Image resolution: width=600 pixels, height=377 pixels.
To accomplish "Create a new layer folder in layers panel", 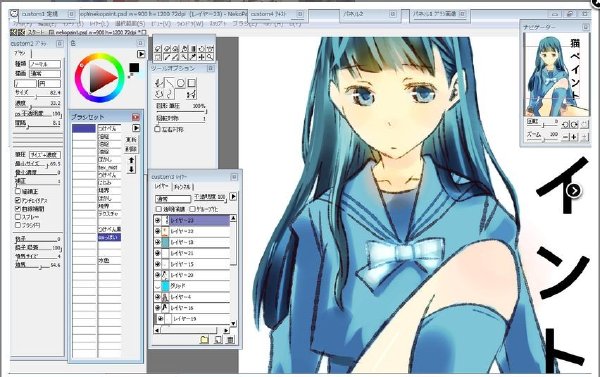I will tap(204, 339).
